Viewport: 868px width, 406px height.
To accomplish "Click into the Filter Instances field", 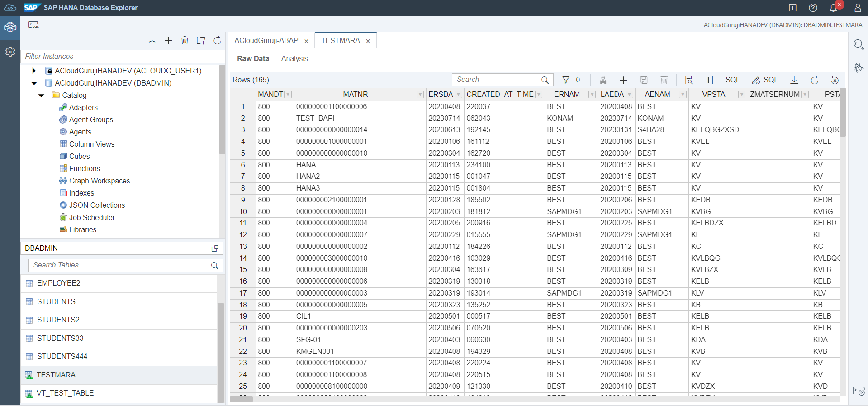I will point(122,57).
